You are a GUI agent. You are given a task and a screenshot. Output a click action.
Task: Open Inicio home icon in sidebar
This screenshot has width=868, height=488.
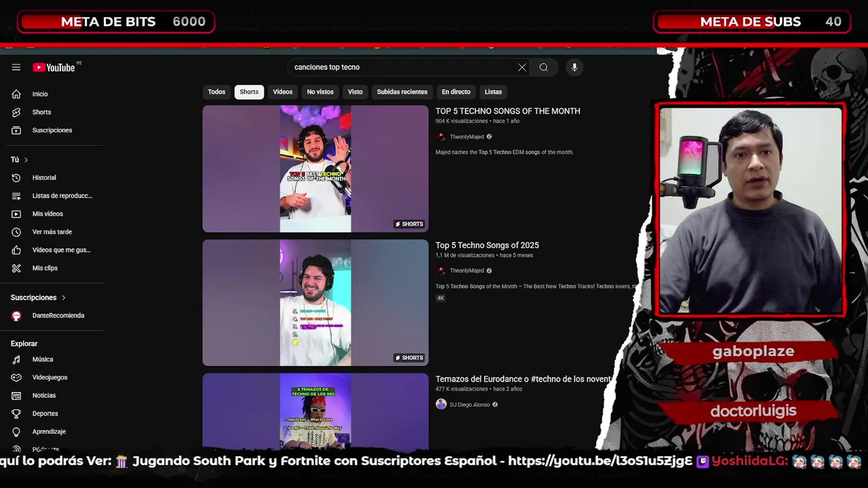click(16, 94)
